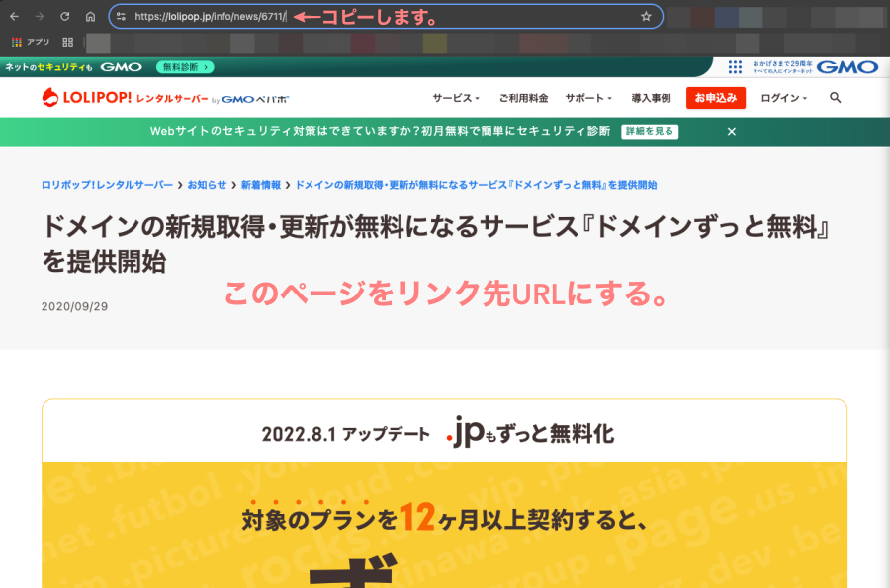The height and width of the screenshot is (588, 890).
Task: Click the Webサイトのセキュリティ対策 banner text
Action: pyautogui.click(x=380, y=131)
